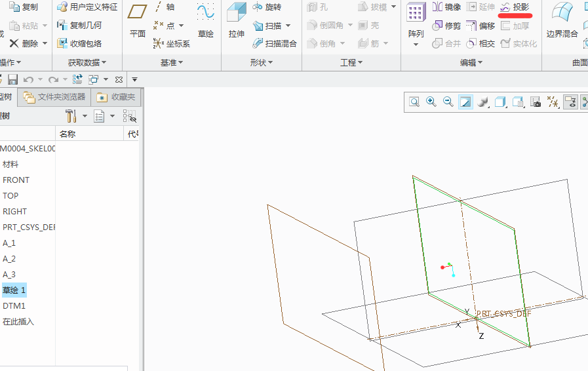The height and width of the screenshot is (371, 588).
Task: Click the 复制 (Copy) command
Action: tap(24, 7)
